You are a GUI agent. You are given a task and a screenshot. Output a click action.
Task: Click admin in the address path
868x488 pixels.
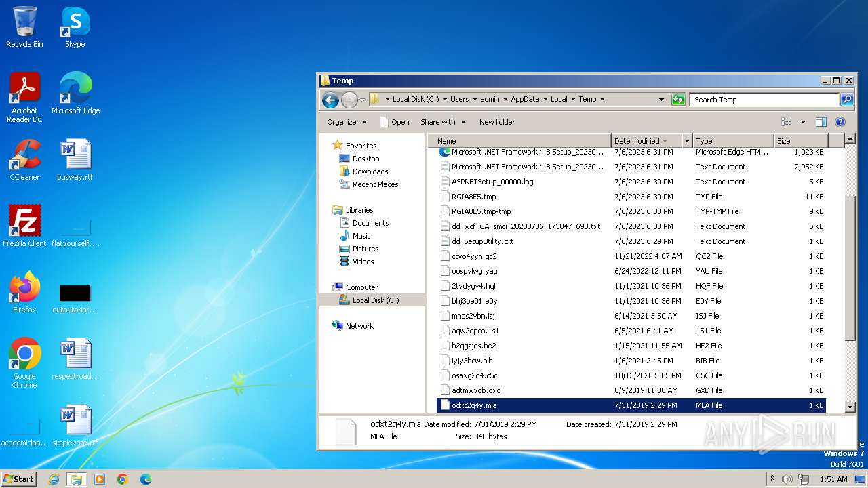click(490, 100)
